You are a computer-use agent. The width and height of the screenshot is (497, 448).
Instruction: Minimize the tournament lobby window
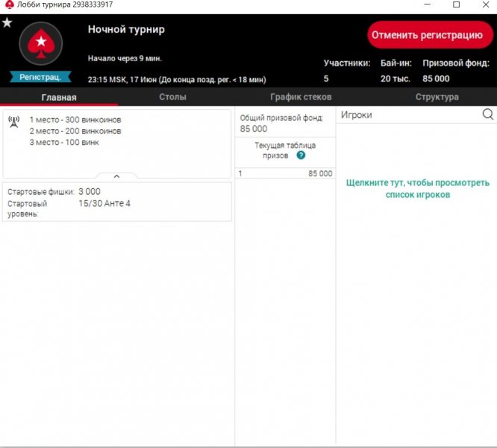point(422,5)
